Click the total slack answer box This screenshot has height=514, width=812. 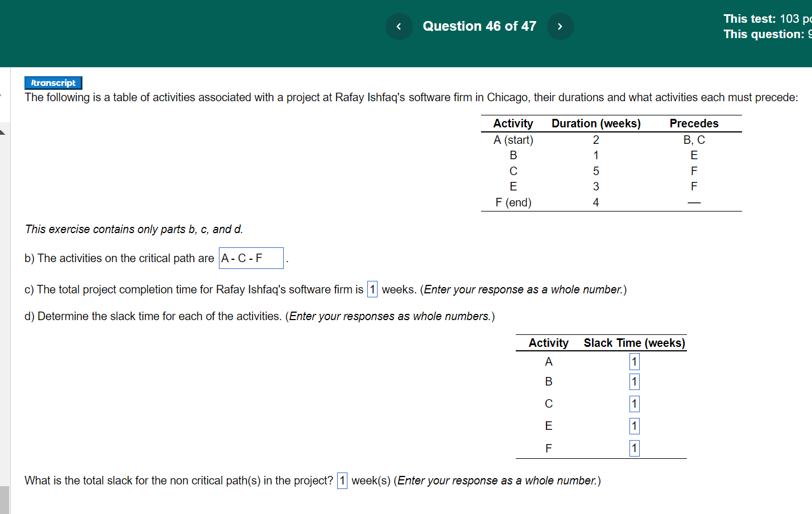coord(342,481)
